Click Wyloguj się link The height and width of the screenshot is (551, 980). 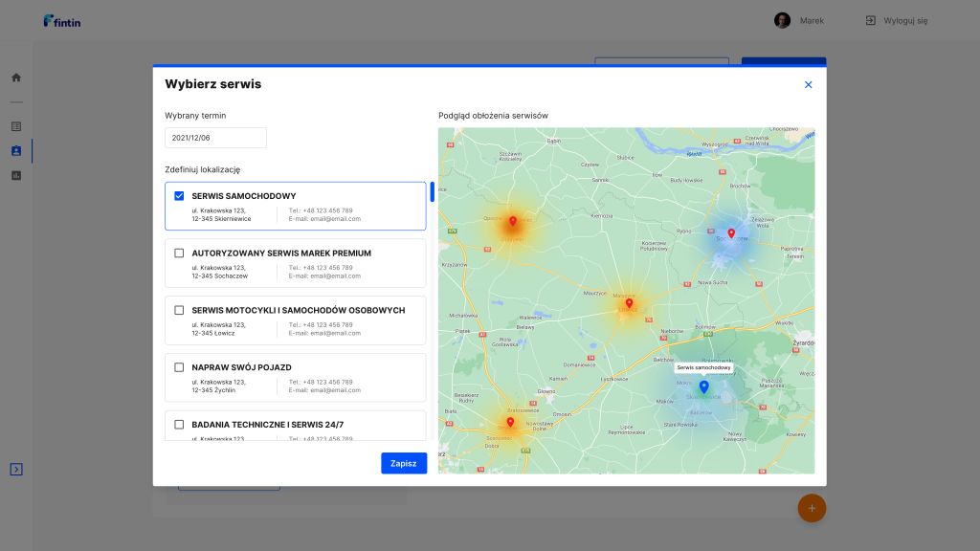pos(905,21)
